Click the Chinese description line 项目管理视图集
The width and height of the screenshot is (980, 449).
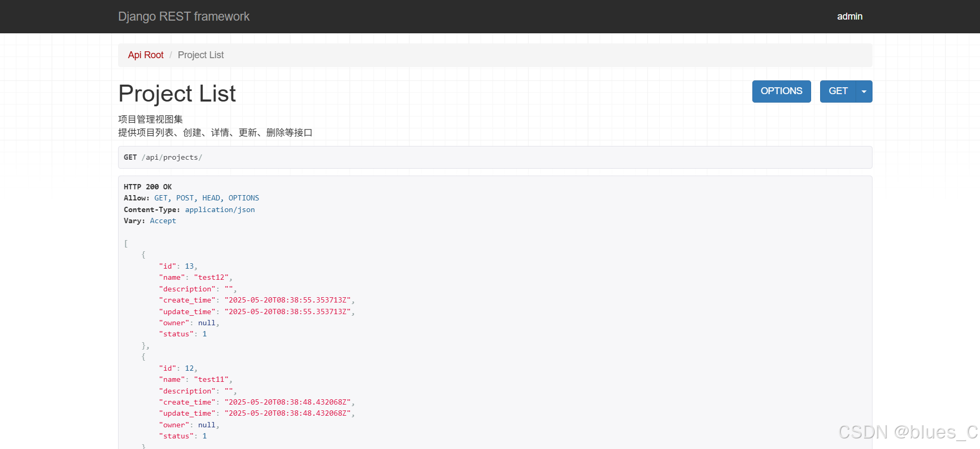pos(150,120)
